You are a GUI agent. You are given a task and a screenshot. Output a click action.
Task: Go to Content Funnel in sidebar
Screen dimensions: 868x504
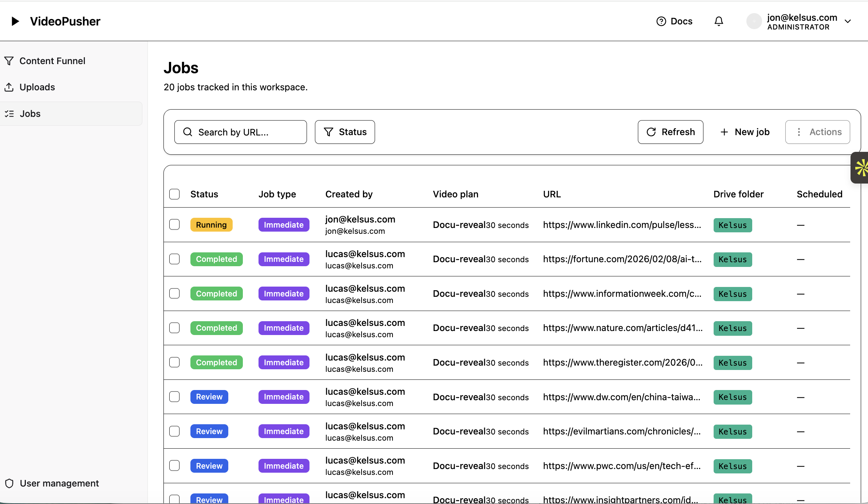52,61
